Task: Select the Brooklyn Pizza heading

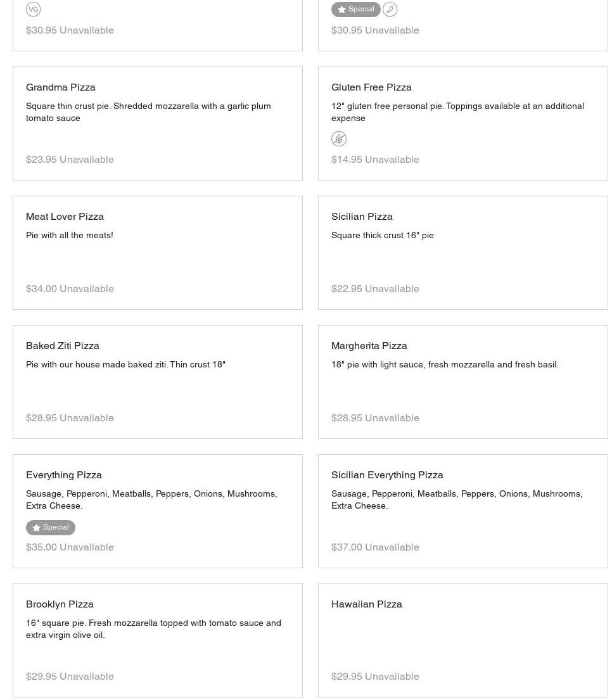Action: (60, 604)
